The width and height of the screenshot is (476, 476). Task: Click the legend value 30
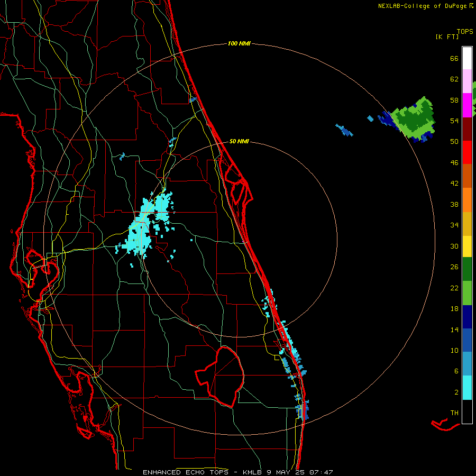454,246
